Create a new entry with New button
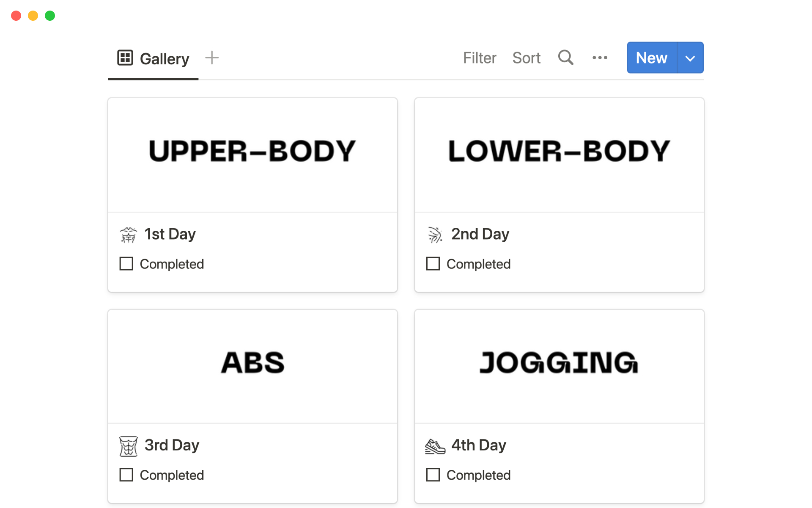 pyautogui.click(x=651, y=58)
